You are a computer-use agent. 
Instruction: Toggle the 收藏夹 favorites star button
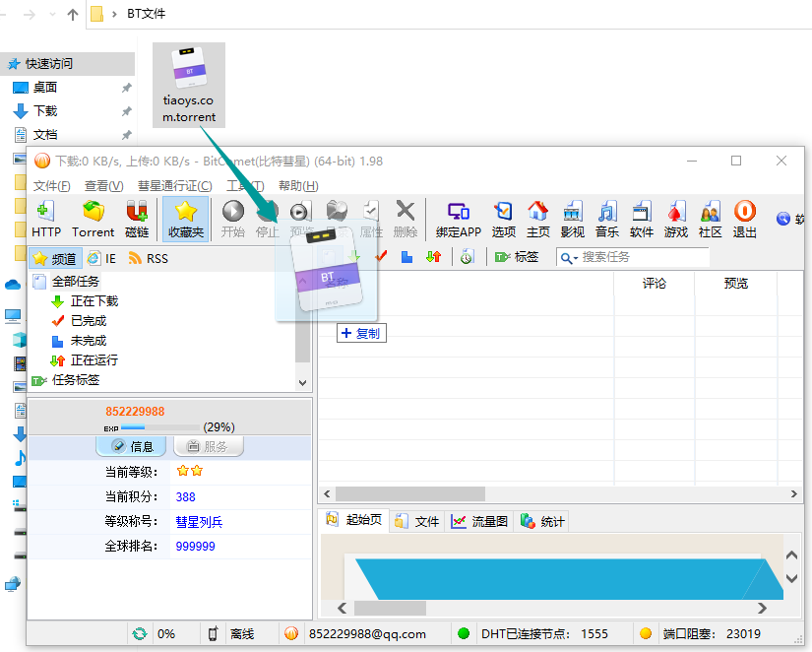186,220
